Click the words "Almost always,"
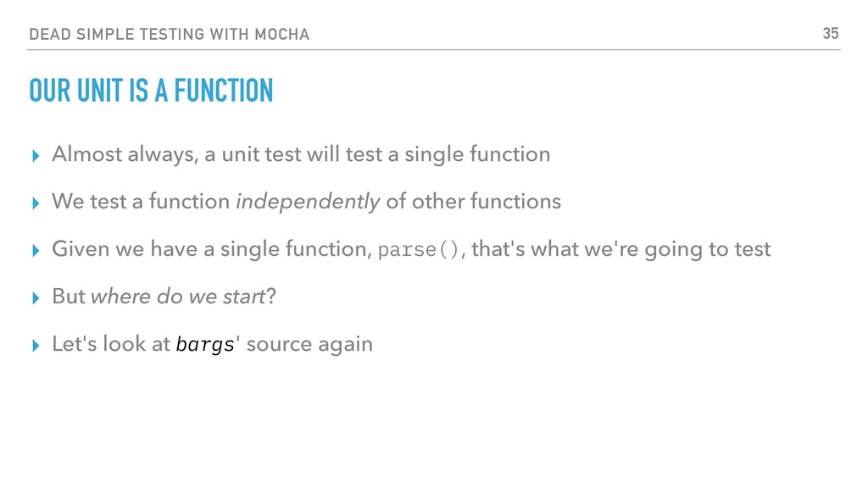The image size is (868, 488). pyautogui.click(x=125, y=155)
